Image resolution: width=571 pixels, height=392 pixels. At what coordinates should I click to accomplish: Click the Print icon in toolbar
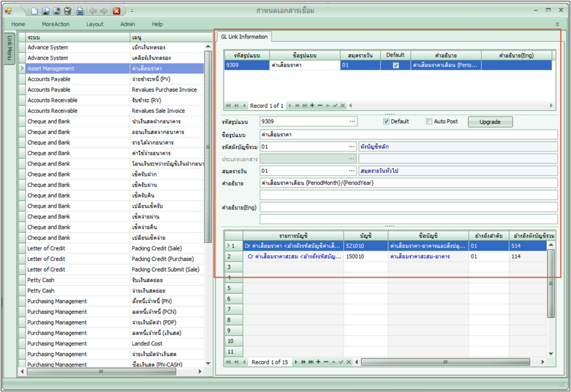[80, 11]
